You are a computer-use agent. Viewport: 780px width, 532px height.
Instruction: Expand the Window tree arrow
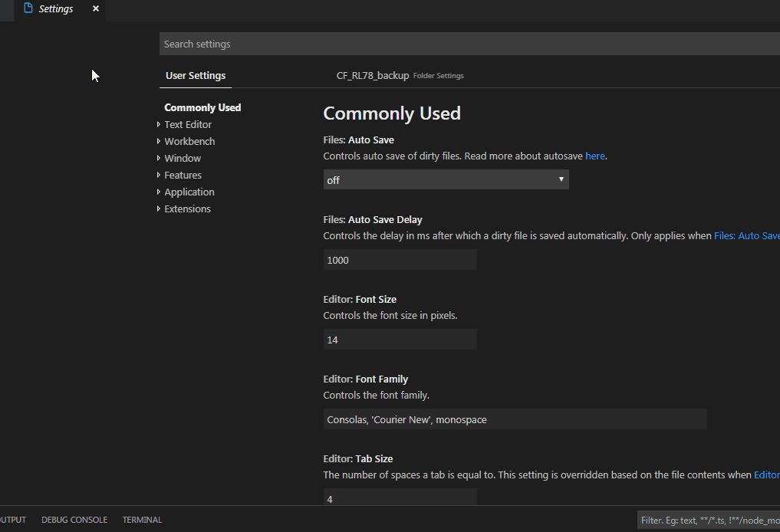tap(159, 158)
